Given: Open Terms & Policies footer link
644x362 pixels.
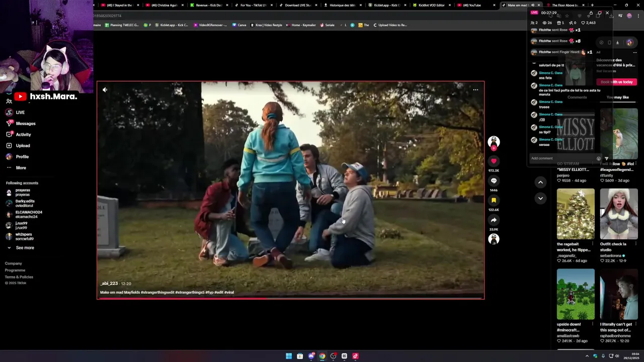Looking at the screenshot, I should pos(19,277).
